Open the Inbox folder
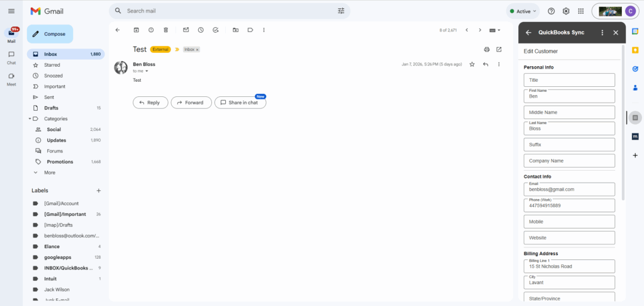The image size is (644, 306). click(x=65, y=54)
